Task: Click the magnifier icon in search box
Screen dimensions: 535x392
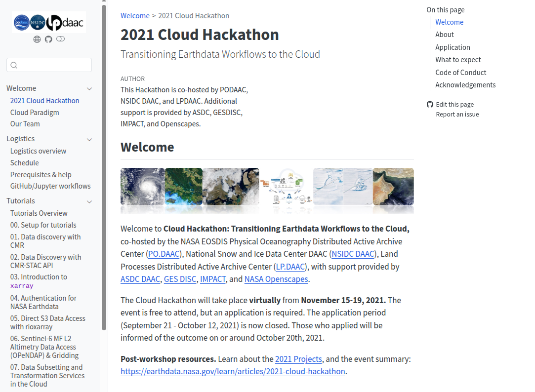Action: tap(14, 65)
